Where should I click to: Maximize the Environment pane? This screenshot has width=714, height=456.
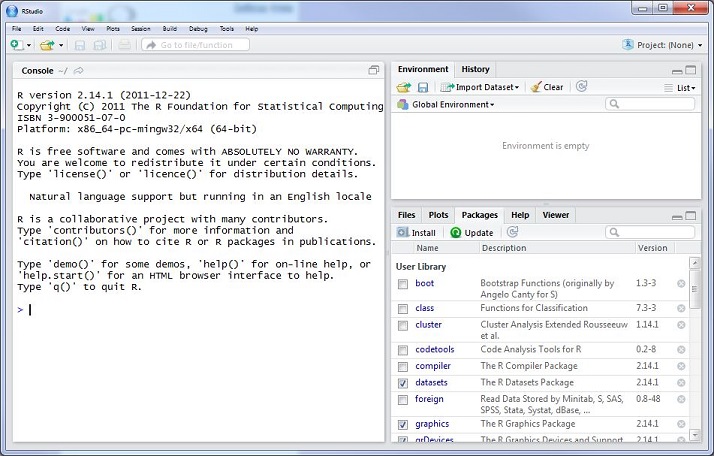pyautogui.click(x=691, y=70)
